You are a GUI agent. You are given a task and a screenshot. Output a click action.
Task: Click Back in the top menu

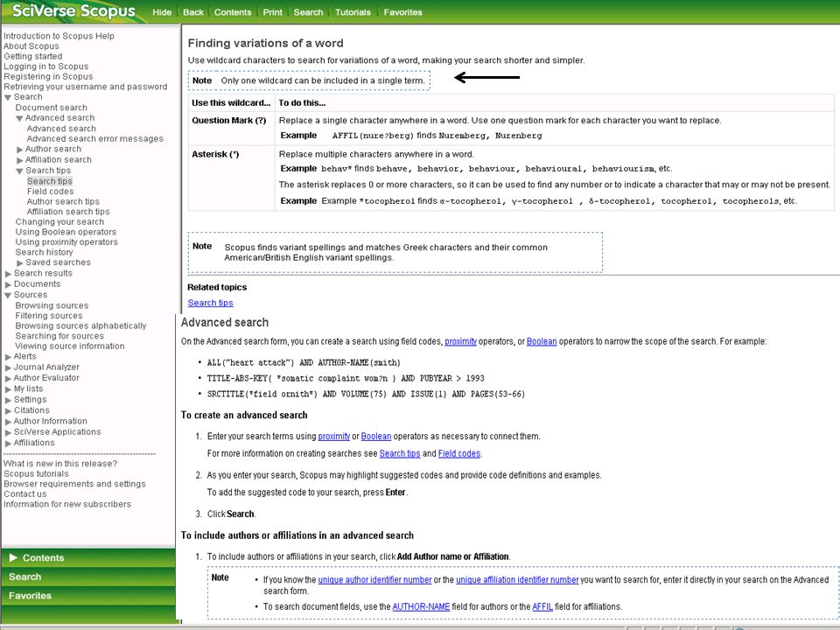tap(192, 12)
